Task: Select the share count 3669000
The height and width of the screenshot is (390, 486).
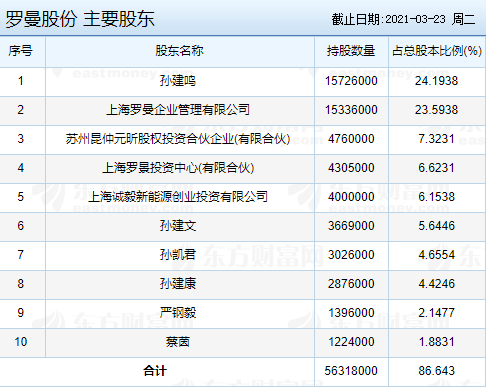Action: coord(351,226)
